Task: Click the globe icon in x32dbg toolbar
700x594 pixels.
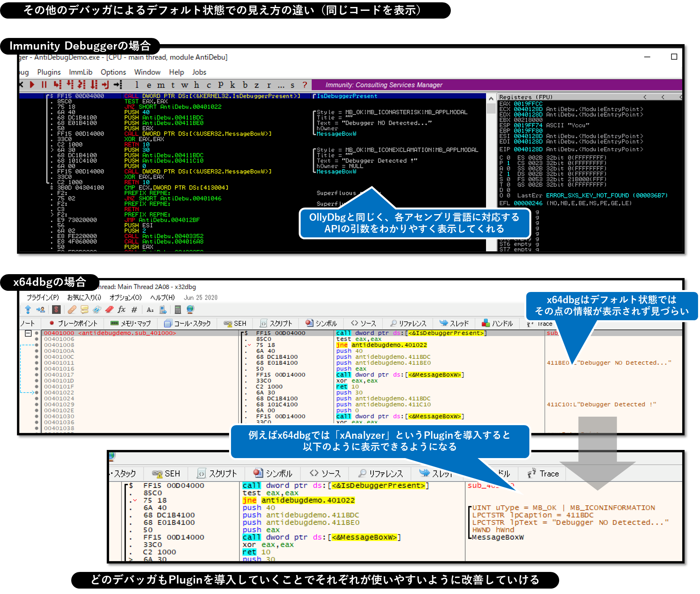Action: click(190, 309)
